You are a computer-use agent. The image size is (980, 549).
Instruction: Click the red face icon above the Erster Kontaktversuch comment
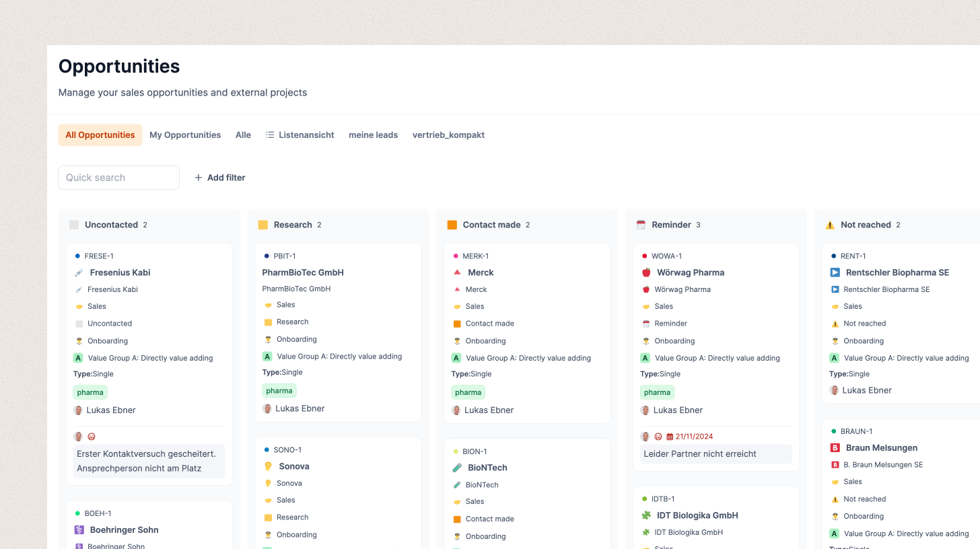coord(92,437)
